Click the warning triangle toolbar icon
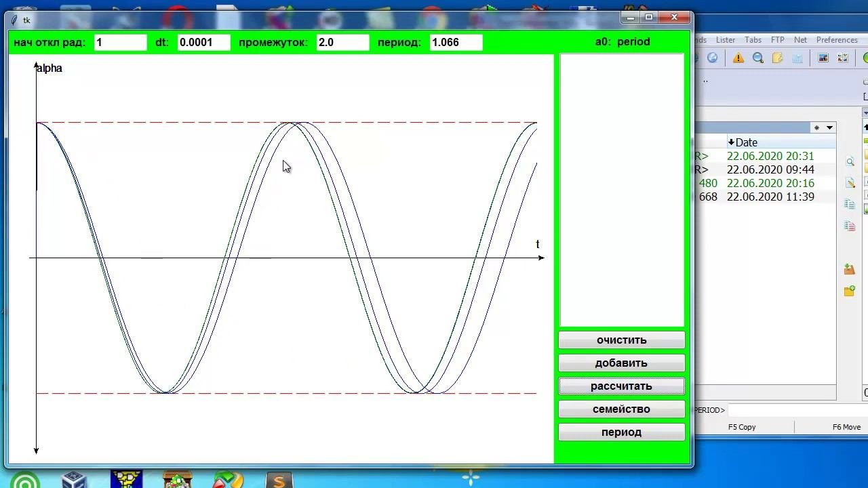Viewport: 868px width, 488px height. tap(738, 58)
